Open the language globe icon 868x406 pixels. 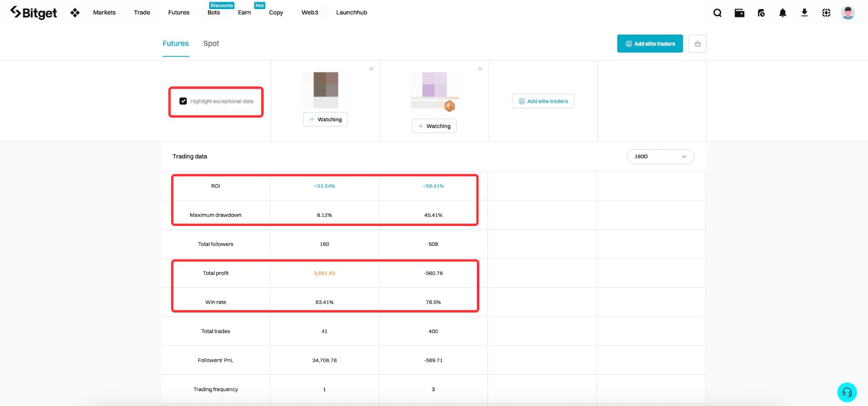(826, 13)
